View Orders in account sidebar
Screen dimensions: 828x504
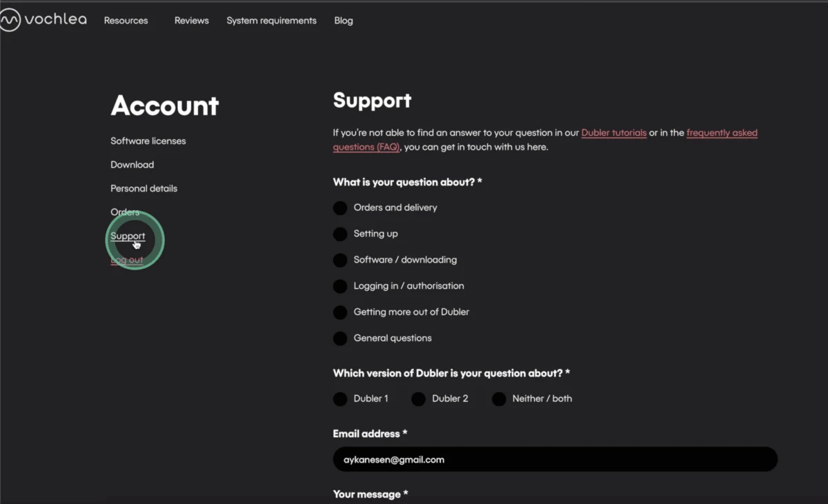click(x=125, y=212)
